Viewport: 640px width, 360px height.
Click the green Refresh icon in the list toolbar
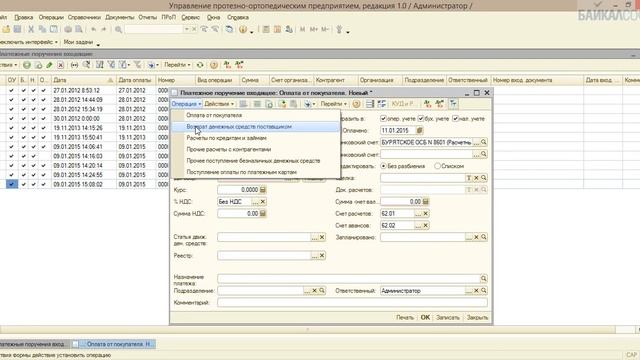[x=200, y=65]
